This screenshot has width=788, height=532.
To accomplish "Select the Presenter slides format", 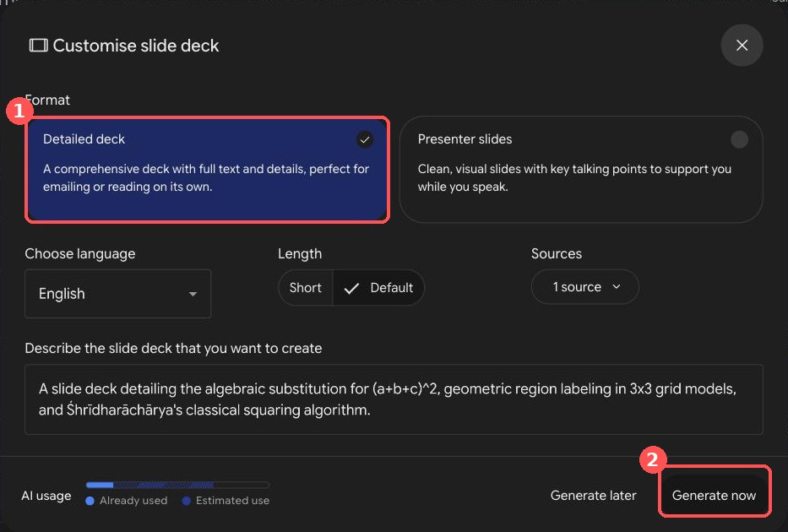I will click(581, 169).
